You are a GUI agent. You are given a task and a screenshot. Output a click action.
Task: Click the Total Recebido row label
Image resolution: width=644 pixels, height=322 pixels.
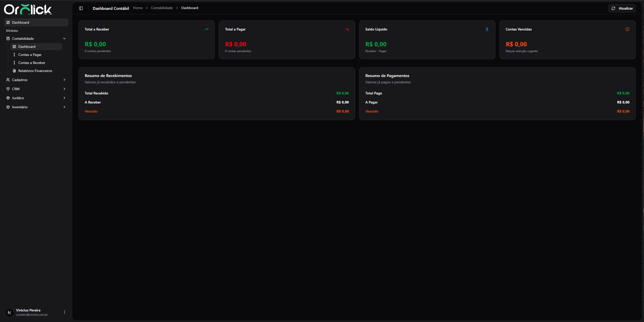[x=97, y=93]
